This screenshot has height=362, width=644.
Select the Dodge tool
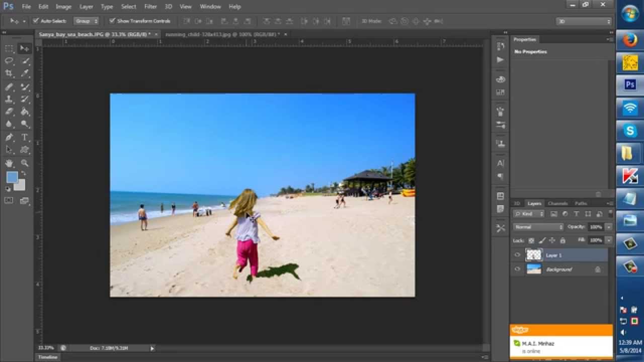click(24, 124)
